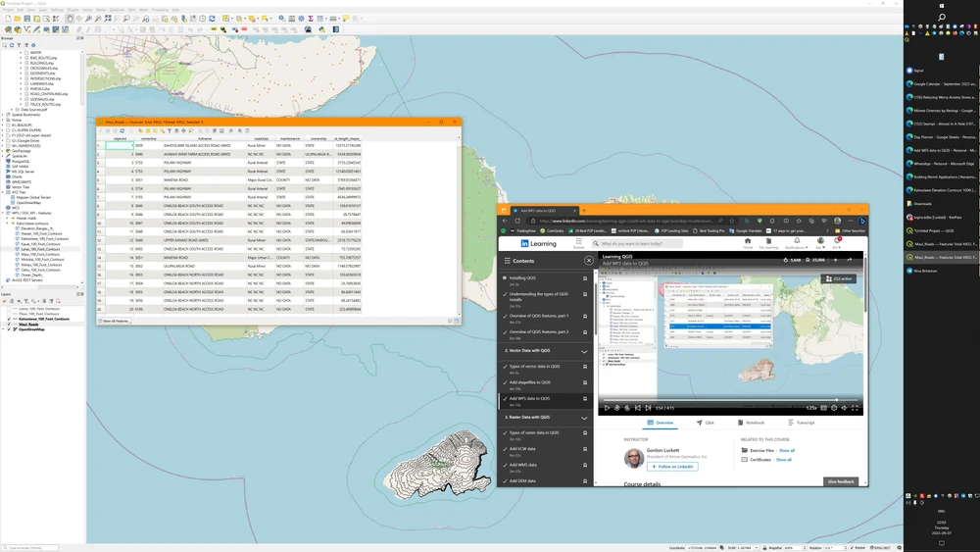Enter fullscreen mode in video player

point(856,408)
